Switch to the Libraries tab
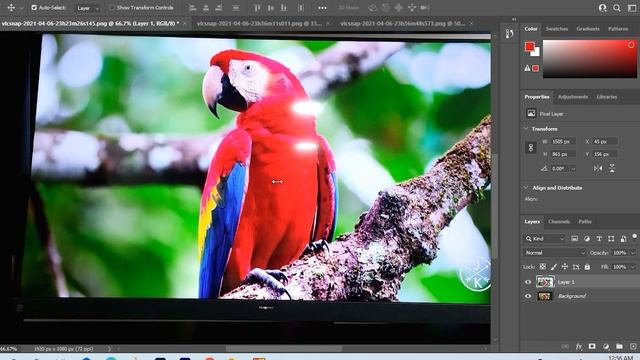The image size is (640, 360). 607,97
